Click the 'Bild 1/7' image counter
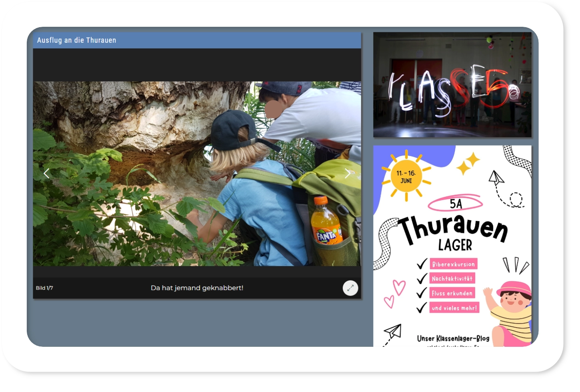Screen dimensions: 580x392 pyautogui.click(x=44, y=288)
